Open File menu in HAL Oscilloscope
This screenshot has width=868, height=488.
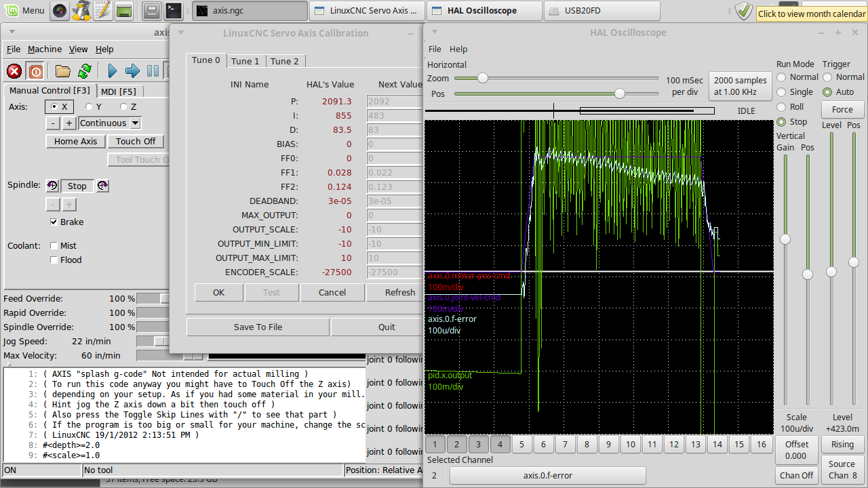click(x=435, y=49)
